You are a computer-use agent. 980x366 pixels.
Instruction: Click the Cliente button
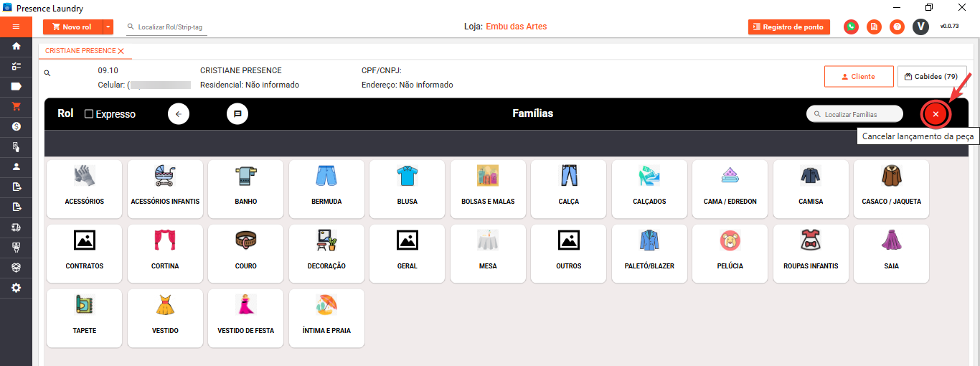coord(858,76)
